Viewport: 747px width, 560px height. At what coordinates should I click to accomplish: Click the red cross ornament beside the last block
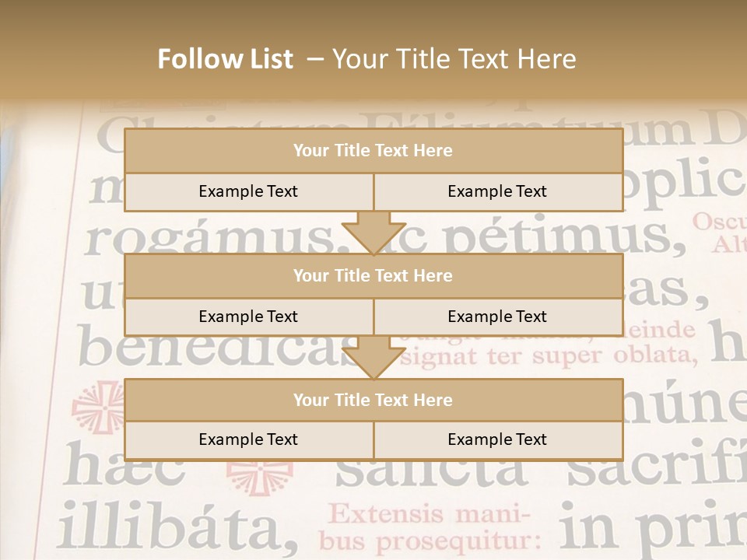(98, 408)
